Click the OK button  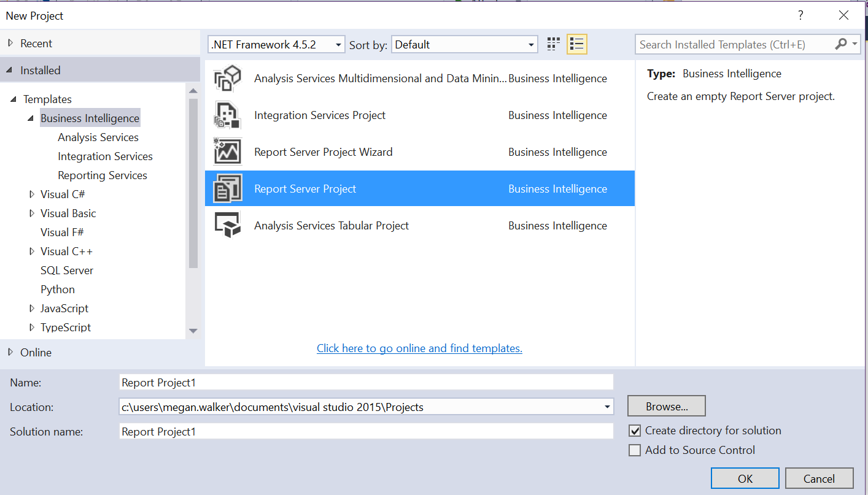click(x=745, y=478)
